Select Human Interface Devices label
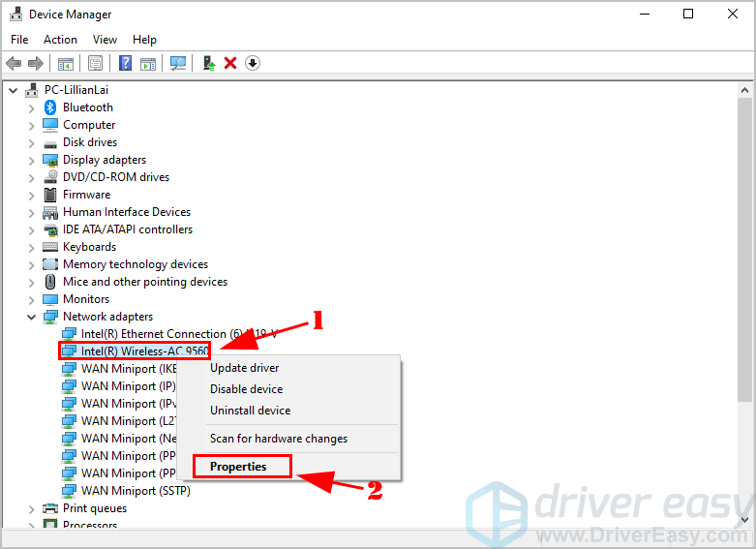 click(x=127, y=212)
